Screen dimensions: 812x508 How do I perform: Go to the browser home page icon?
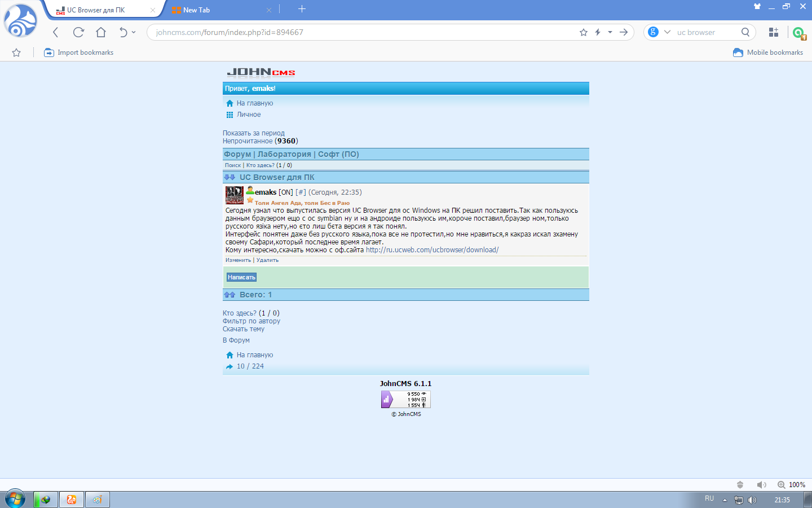pyautogui.click(x=101, y=32)
